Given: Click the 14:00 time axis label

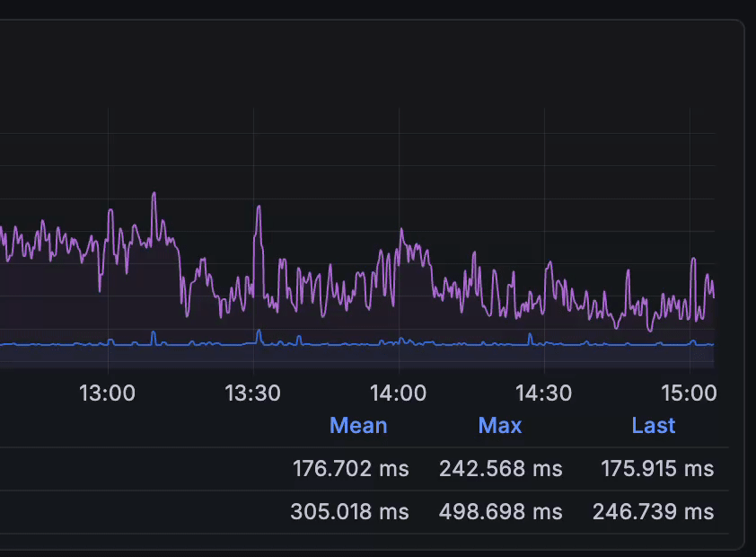Looking at the screenshot, I should tap(399, 393).
